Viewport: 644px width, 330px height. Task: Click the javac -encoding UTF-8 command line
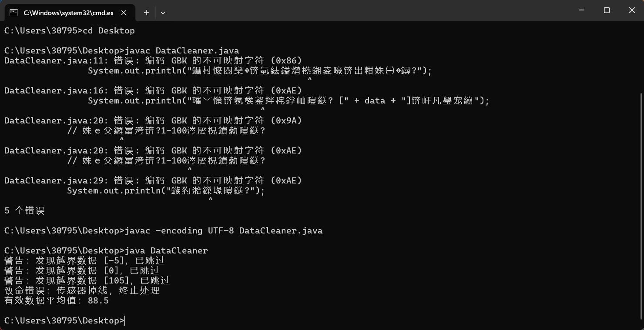tap(163, 230)
